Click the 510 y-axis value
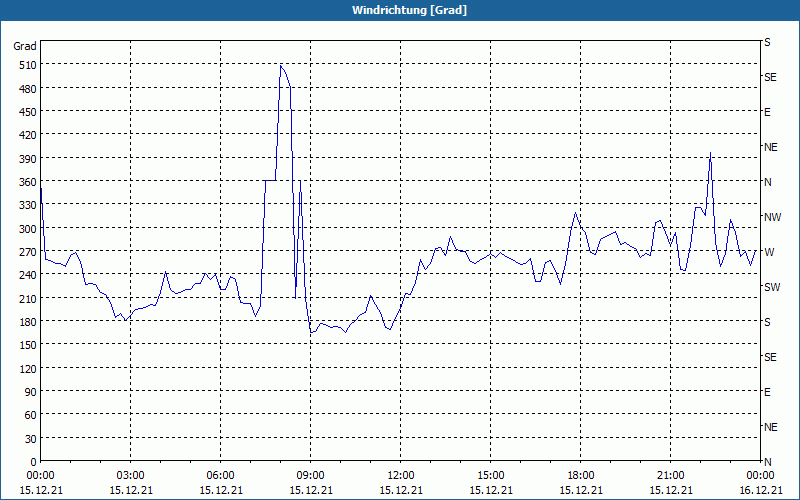The image size is (800, 500). (28, 65)
